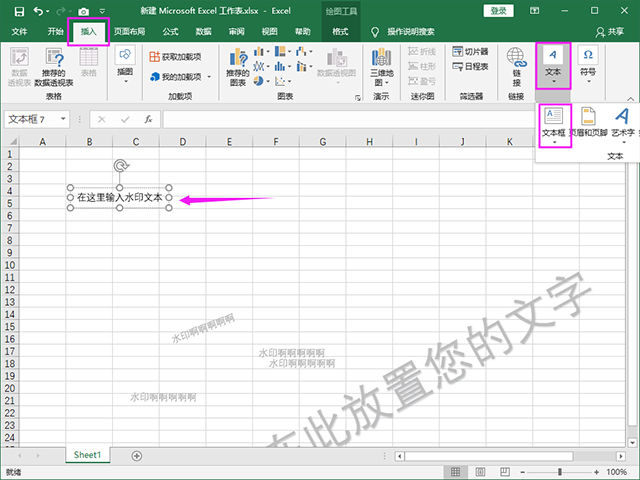Switch to the 开始 (Home) tab
The image size is (640, 480).
pos(55,31)
